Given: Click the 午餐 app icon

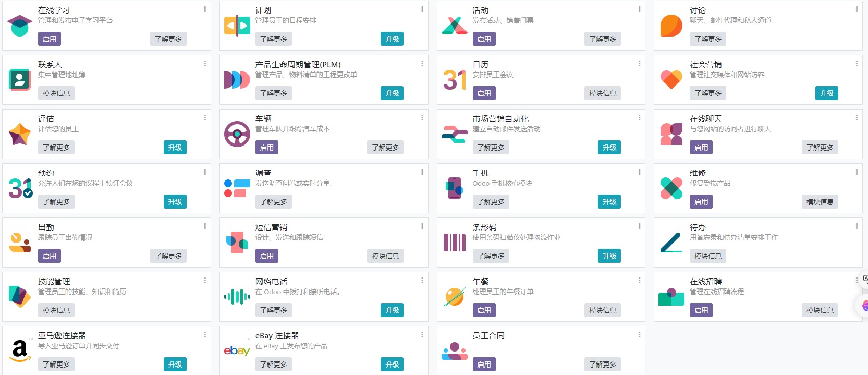Looking at the screenshot, I should coord(455,297).
